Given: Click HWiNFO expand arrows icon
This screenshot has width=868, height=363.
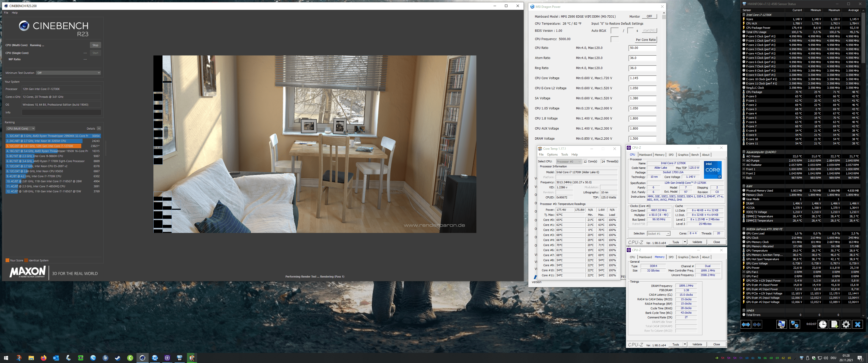Looking at the screenshot, I should point(746,324).
